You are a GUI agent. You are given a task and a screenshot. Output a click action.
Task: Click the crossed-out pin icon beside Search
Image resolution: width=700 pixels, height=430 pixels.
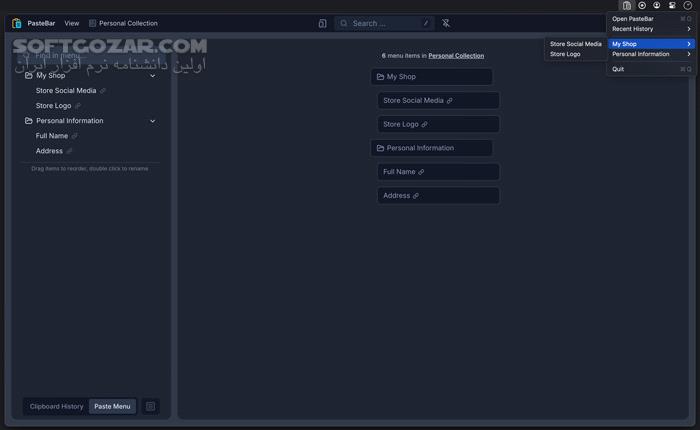[x=446, y=23]
